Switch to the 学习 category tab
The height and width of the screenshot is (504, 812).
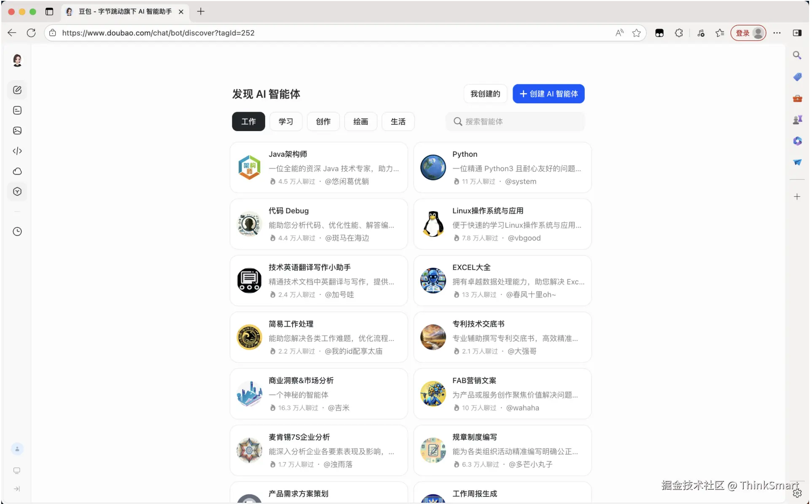coord(285,121)
